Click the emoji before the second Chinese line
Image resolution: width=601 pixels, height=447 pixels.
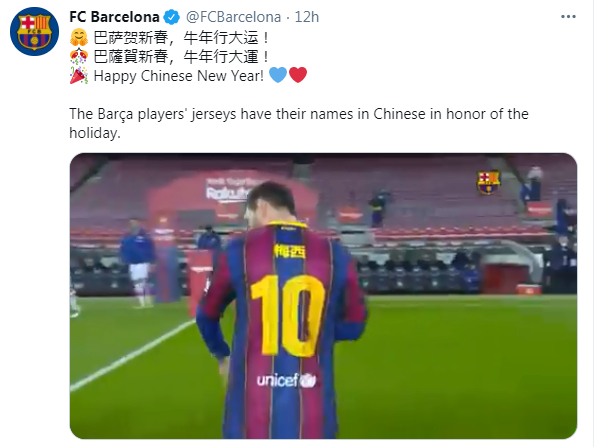(78, 56)
